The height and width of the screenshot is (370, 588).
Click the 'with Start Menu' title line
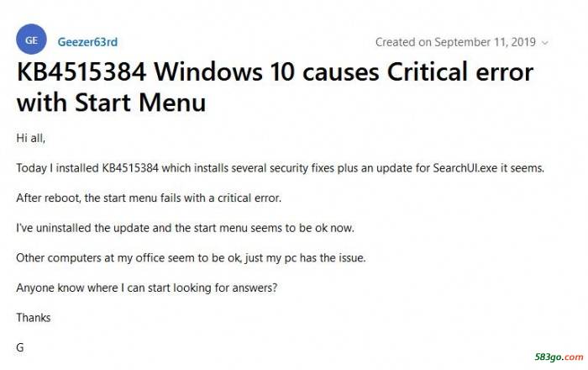tap(112, 102)
